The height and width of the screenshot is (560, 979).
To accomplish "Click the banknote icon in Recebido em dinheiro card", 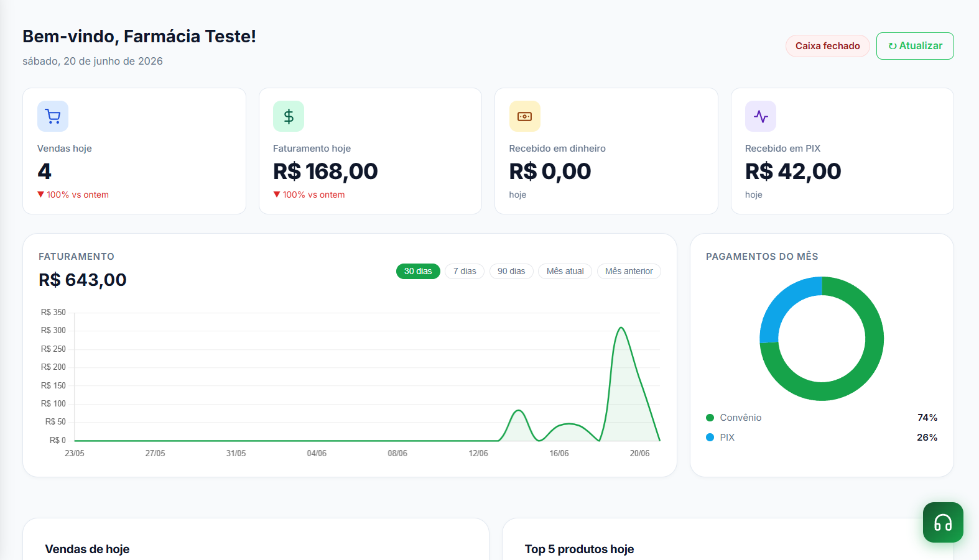I will coord(525,116).
